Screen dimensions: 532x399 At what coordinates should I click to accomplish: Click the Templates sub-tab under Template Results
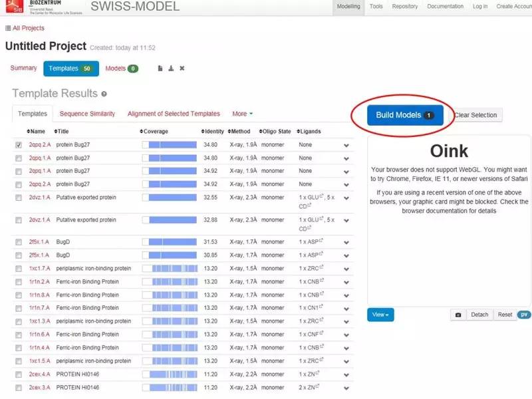(x=32, y=114)
